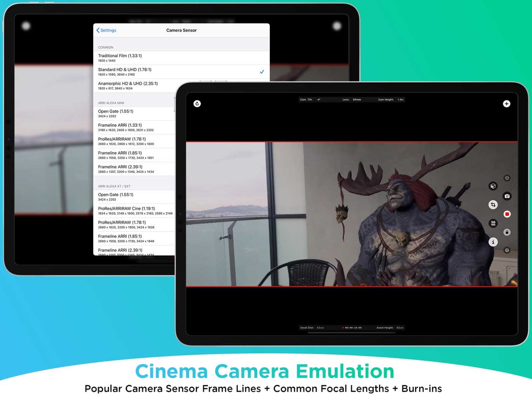This screenshot has width=532, height=399.
Task: Tap the padlock lock icon
Action: [507, 232]
